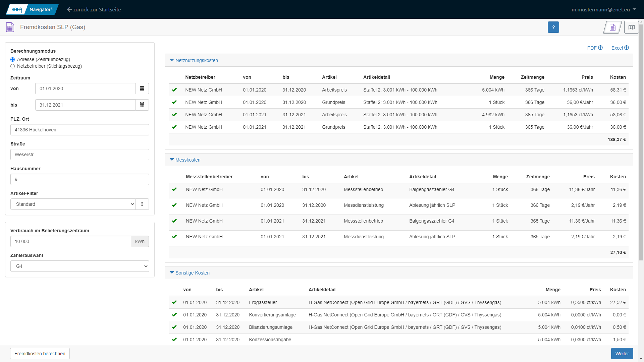Click the calendar icon next to 'von' date
Image resolution: width=644 pixels, height=362 pixels.
(142, 88)
